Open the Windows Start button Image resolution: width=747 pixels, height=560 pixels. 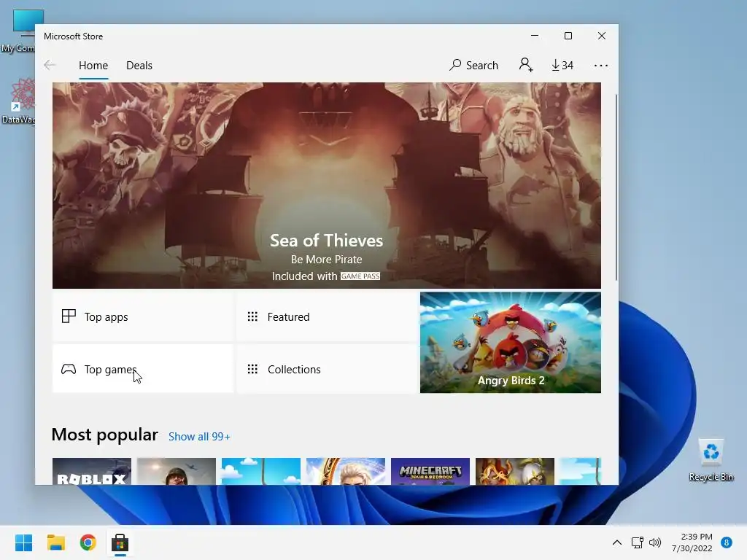tap(23, 542)
